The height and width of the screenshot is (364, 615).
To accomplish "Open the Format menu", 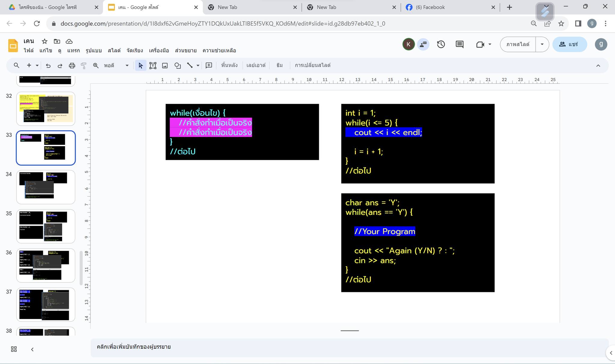I will point(93,50).
